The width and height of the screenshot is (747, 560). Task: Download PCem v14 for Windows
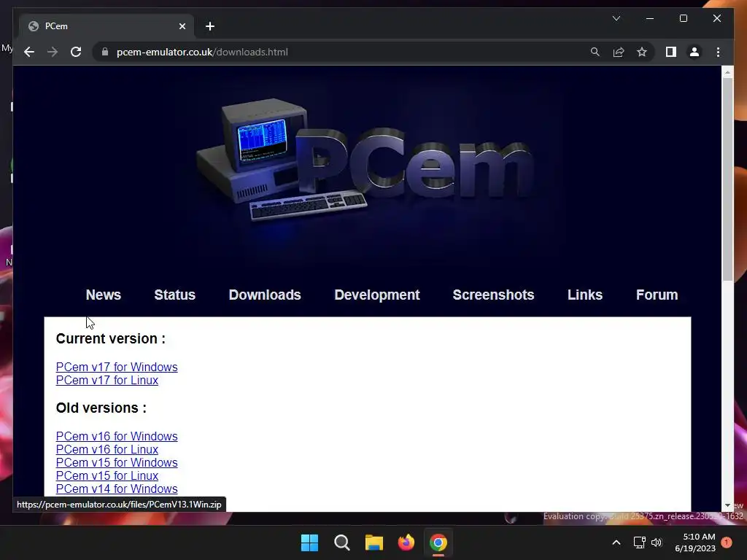pyautogui.click(x=117, y=489)
